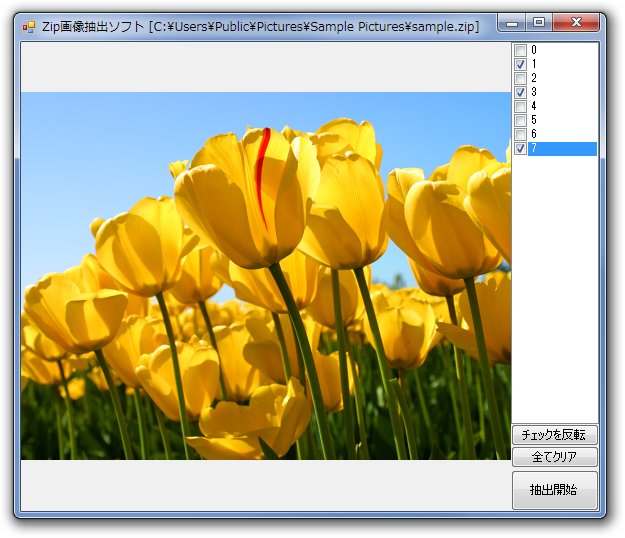Screen dimensions: 625x538
Task: Uncheck the checkbox for item 1
Action: [520, 64]
